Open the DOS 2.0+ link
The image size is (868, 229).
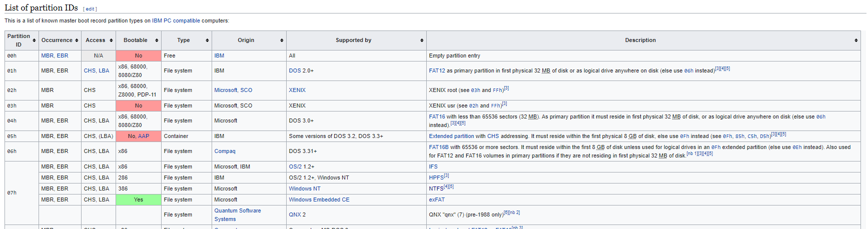[295, 70]
